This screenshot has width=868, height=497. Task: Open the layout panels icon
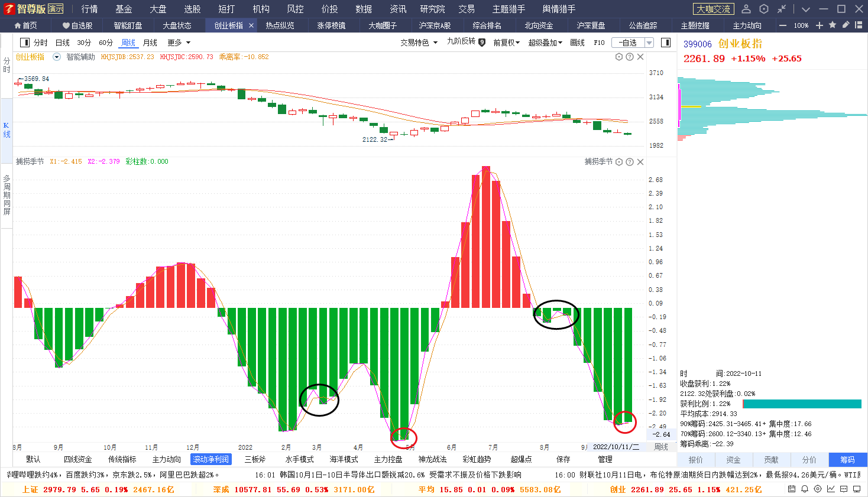tap(859, 25)
